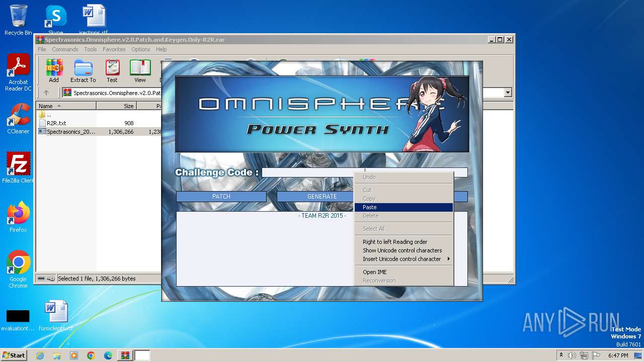Viewport: 644px width, 362px height.
Task: Open the Action Center flag icon
Action: (x=596, y=355)
